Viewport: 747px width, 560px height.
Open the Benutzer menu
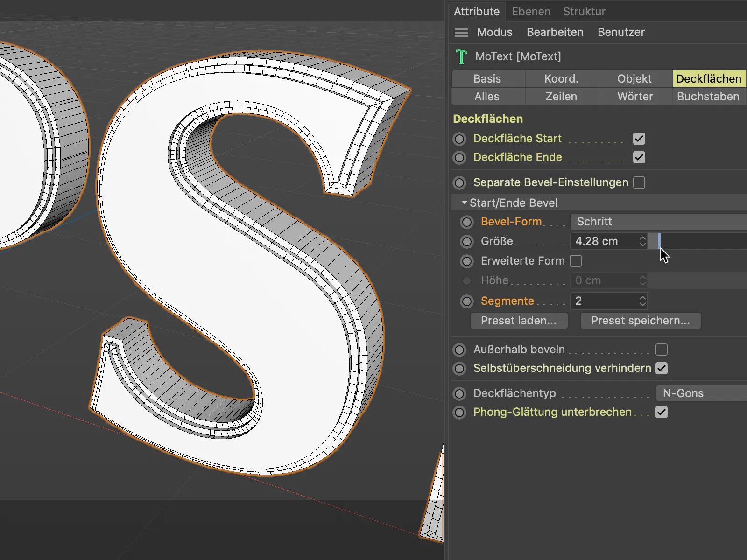(621, 32)
